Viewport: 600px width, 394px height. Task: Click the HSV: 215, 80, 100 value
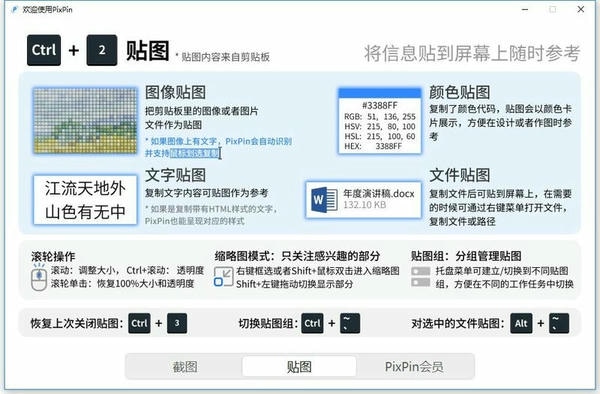380,126
